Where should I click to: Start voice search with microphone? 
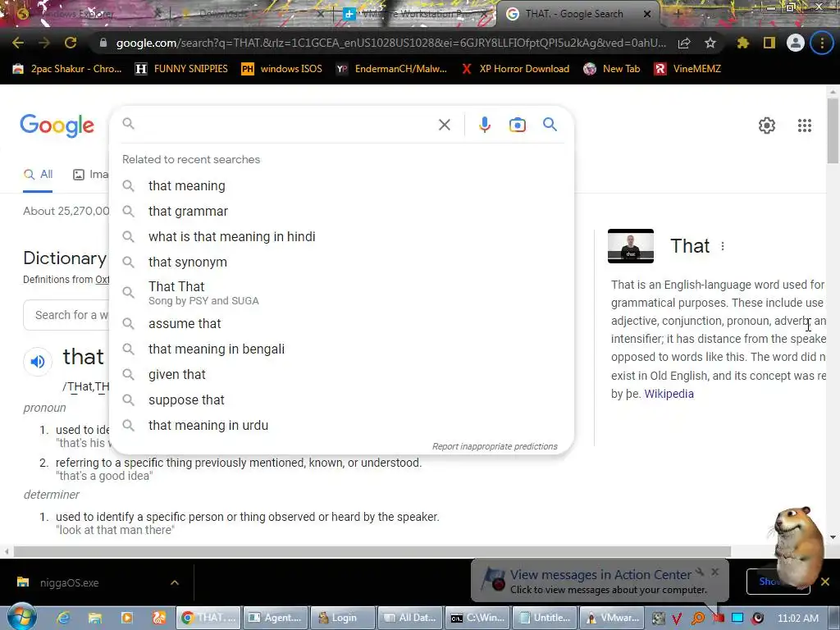coord(484,125)
